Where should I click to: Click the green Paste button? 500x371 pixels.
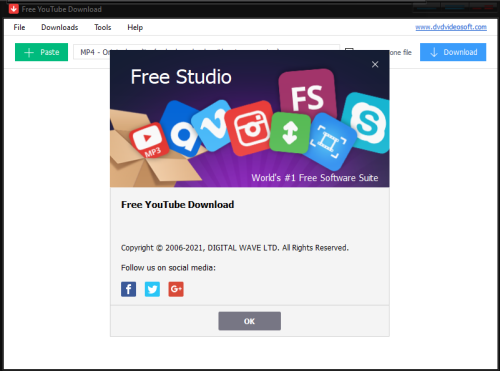pos(41,52)
